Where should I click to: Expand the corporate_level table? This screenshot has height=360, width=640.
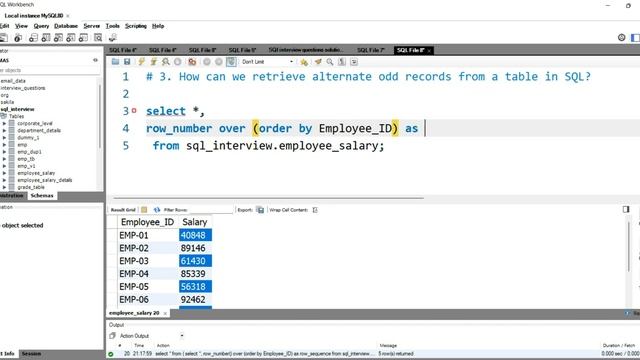(4, 123)
